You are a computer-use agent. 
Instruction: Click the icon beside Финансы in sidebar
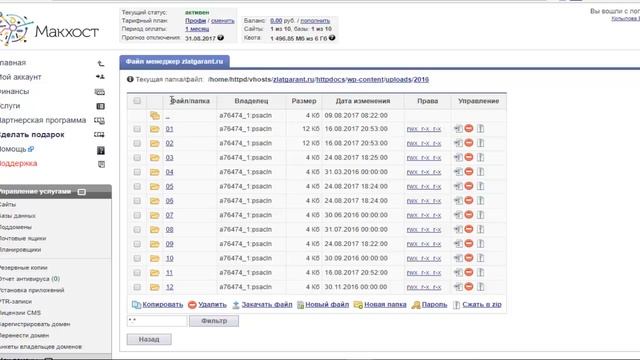[100, 92]
